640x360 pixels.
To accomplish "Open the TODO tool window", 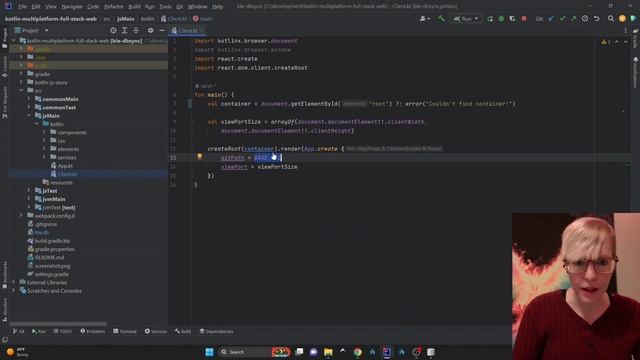I will click(x=62, y=331).
